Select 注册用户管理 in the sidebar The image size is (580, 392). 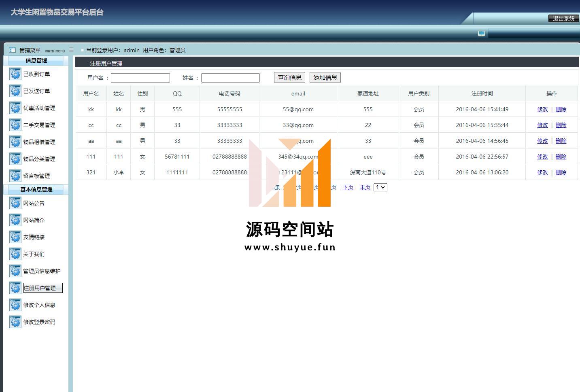(43, 288)
